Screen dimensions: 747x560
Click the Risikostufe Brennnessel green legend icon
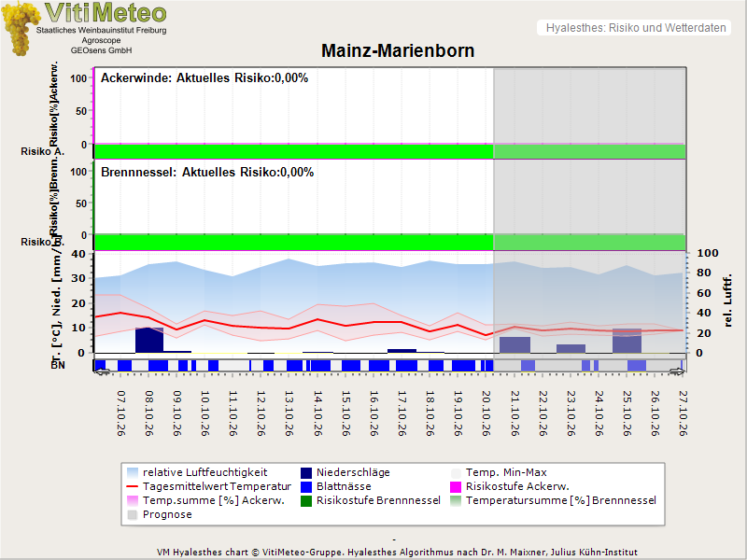tap(306, 501)
